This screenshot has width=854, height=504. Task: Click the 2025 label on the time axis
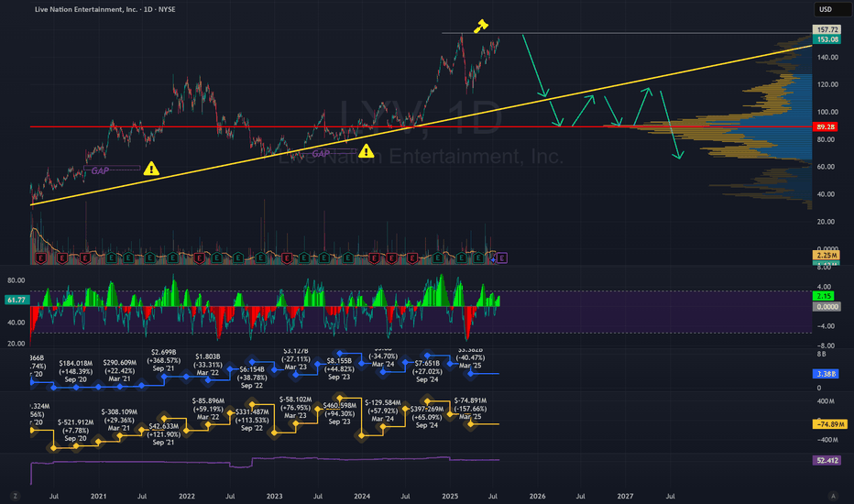pos(450,497)
